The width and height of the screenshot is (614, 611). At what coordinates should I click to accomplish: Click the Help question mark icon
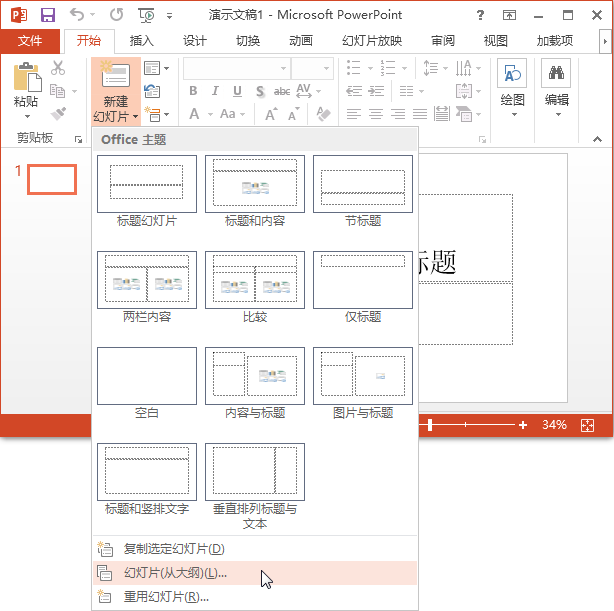[x=480, y=15]
